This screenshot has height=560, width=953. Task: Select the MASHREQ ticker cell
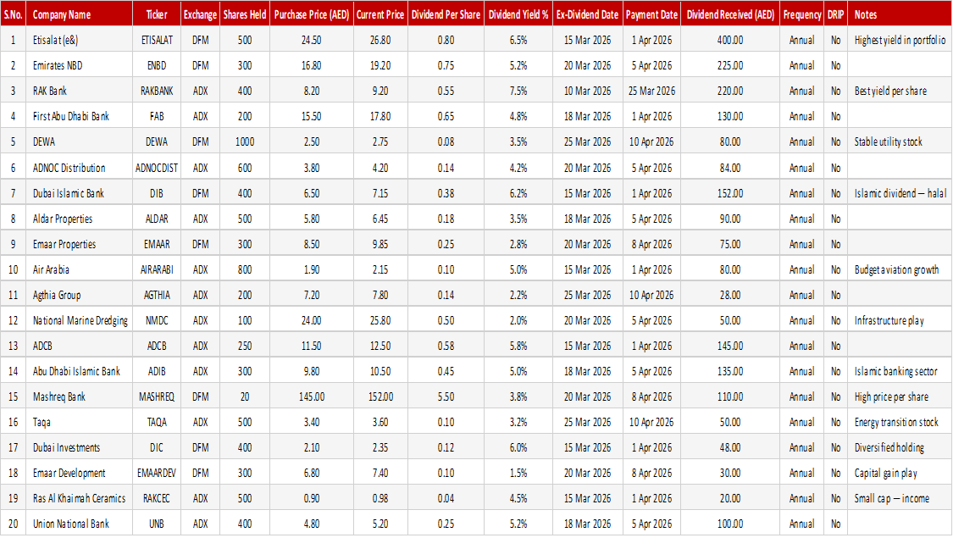(x=156, y=396)
